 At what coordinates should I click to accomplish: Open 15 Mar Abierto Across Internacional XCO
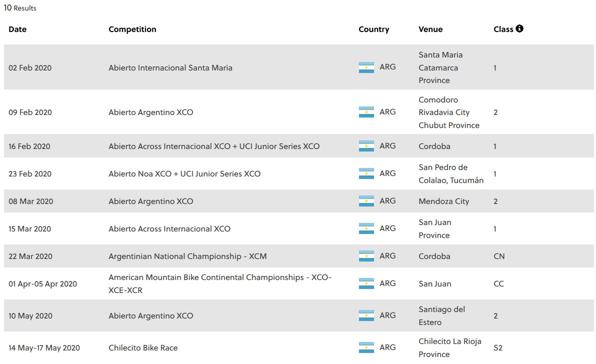tap(169, 228)
